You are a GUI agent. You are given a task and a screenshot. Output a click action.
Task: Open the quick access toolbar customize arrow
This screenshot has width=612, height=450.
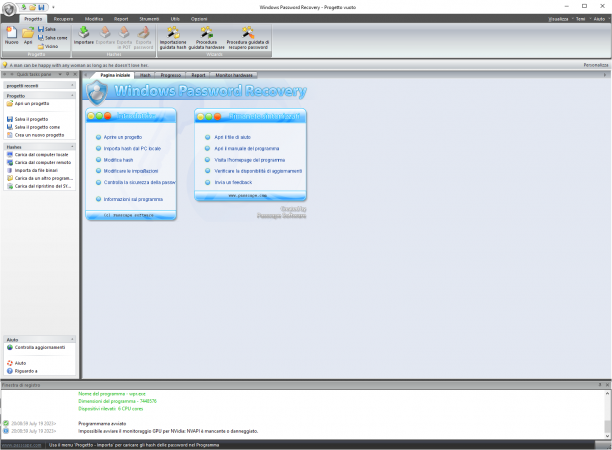53,7
